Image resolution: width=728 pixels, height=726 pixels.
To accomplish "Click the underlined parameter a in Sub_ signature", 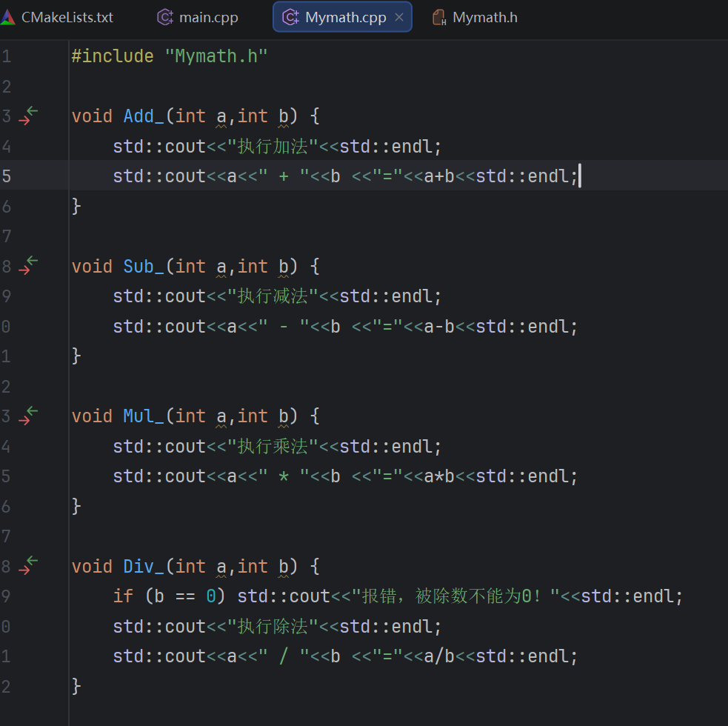I will [221, 267].
